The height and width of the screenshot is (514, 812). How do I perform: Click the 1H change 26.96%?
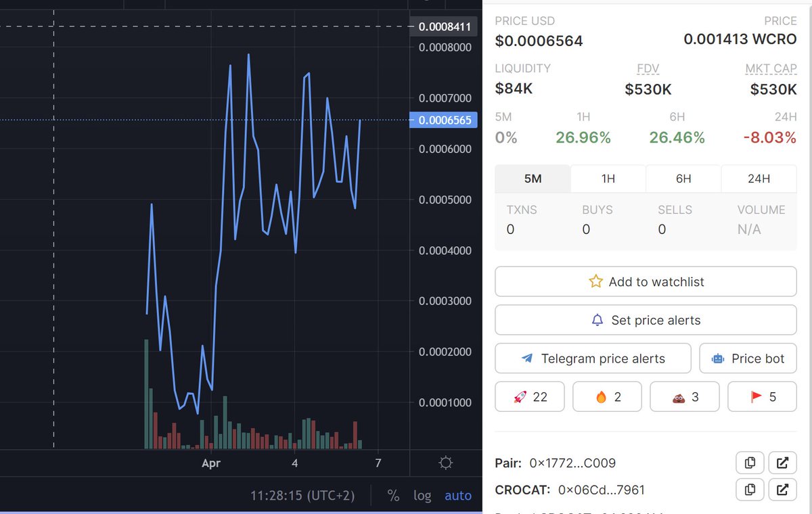(583, 138)
